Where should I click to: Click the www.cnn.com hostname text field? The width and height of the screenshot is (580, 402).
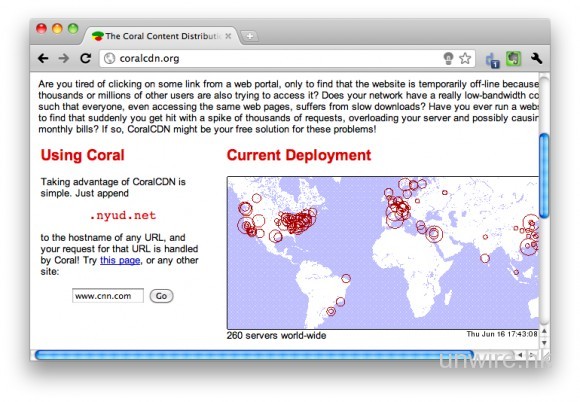tap(108, 296)
